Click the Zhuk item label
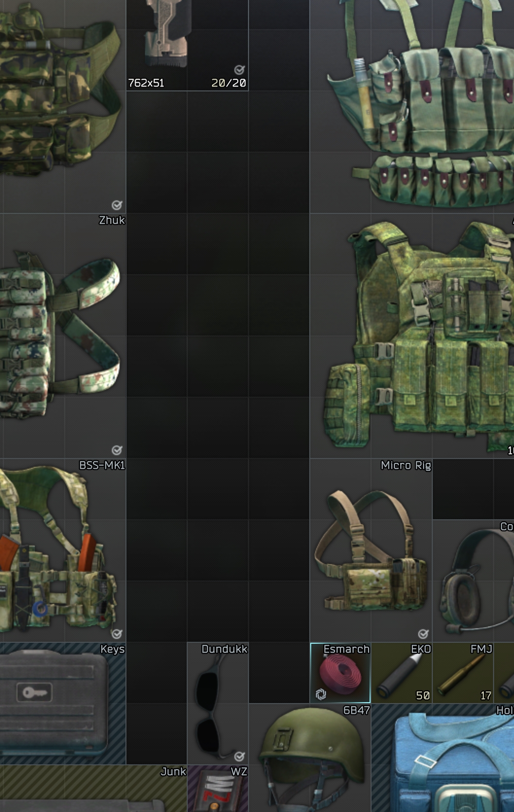Screen dimensions: 514x812 click(x=112, y=220)
